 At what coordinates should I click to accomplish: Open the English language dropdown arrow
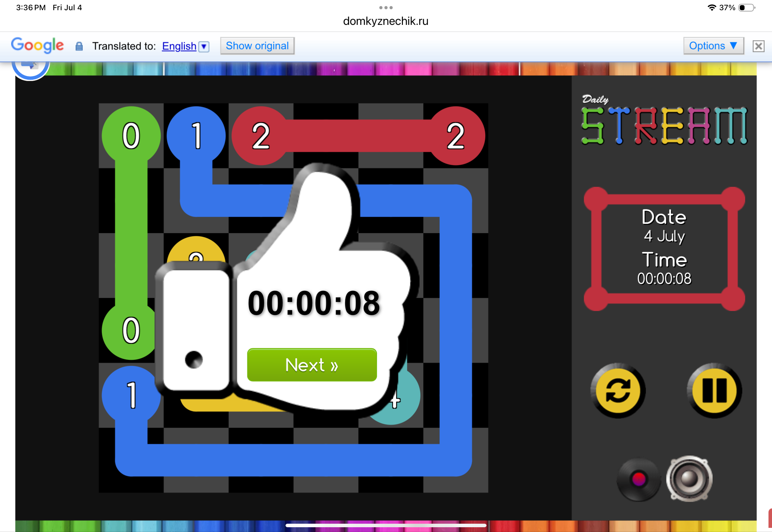click(204, 46)
